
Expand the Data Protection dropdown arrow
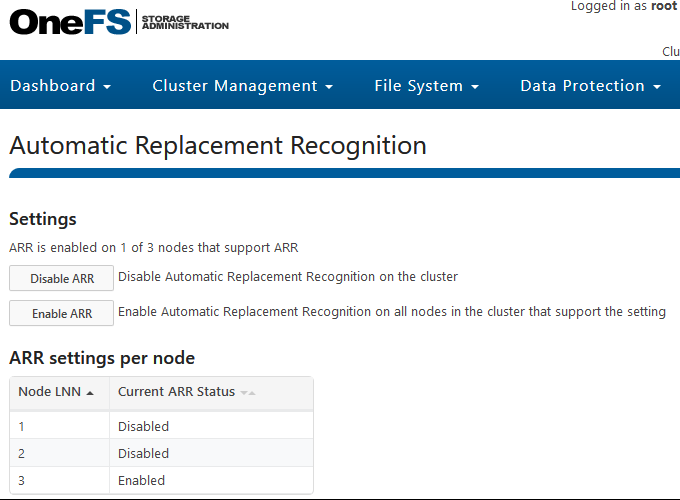click(x=657, y=87)
